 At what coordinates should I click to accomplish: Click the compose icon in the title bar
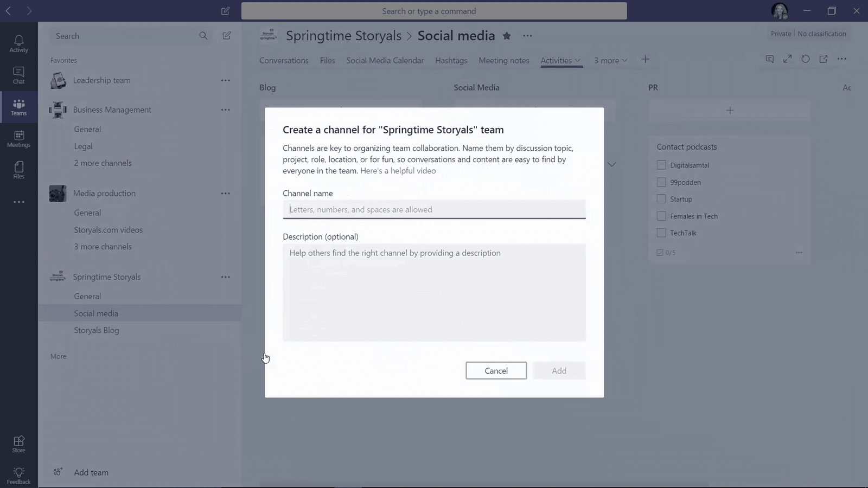pyautogui.click(x=225, y=11)
